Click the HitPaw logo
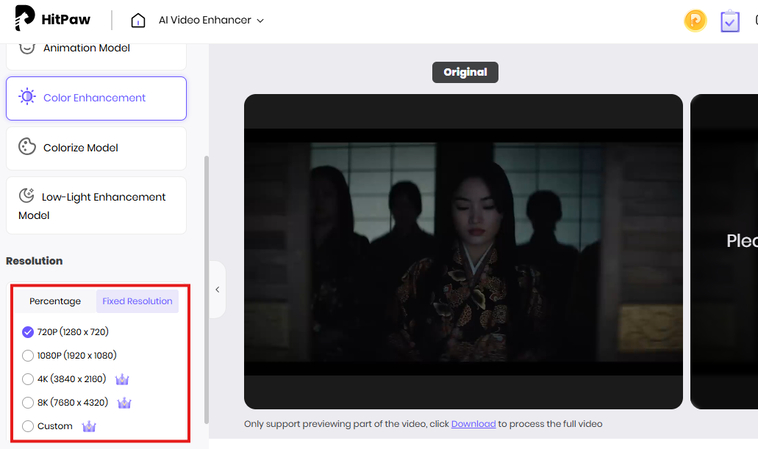 (52, 19)
